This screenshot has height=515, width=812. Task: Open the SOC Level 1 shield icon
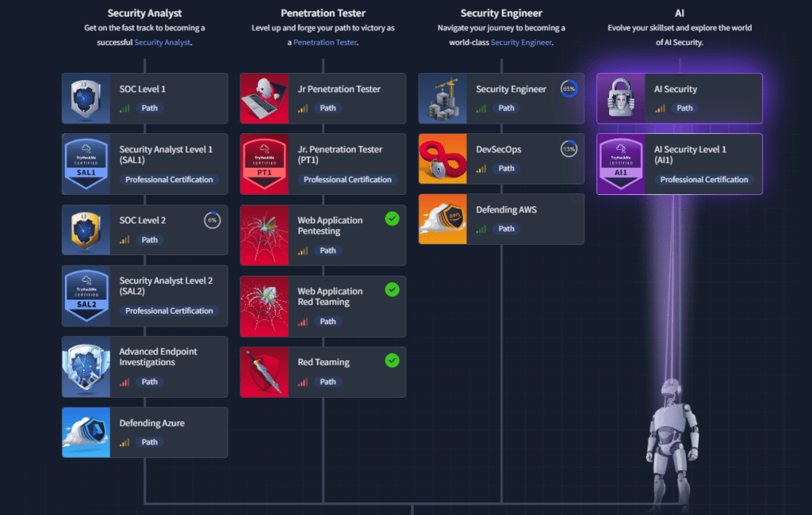[x=86, y=98]
